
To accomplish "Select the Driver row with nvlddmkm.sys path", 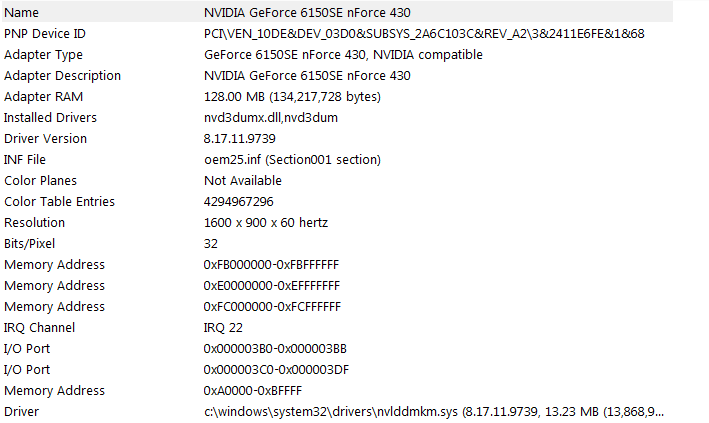I will pyautogui.click(x=337, y=412).
